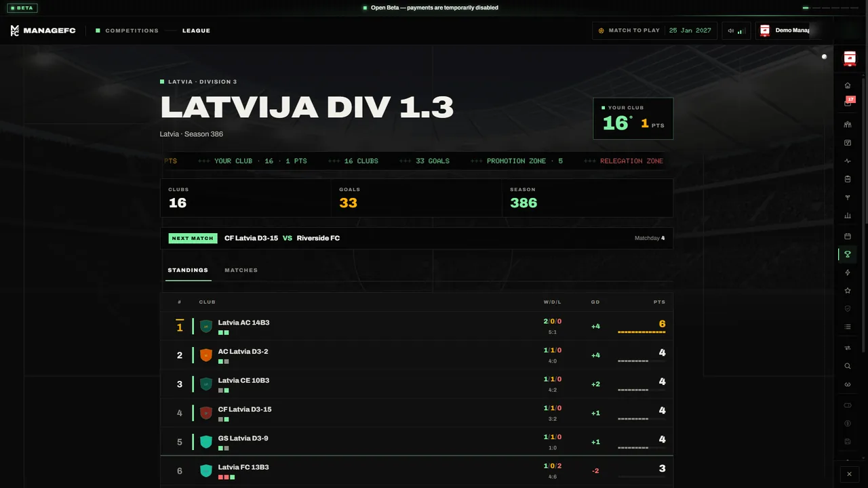Open the calendar icon in sidebar
The height and width of the screenshot is (488, 868).
[847, 237]
